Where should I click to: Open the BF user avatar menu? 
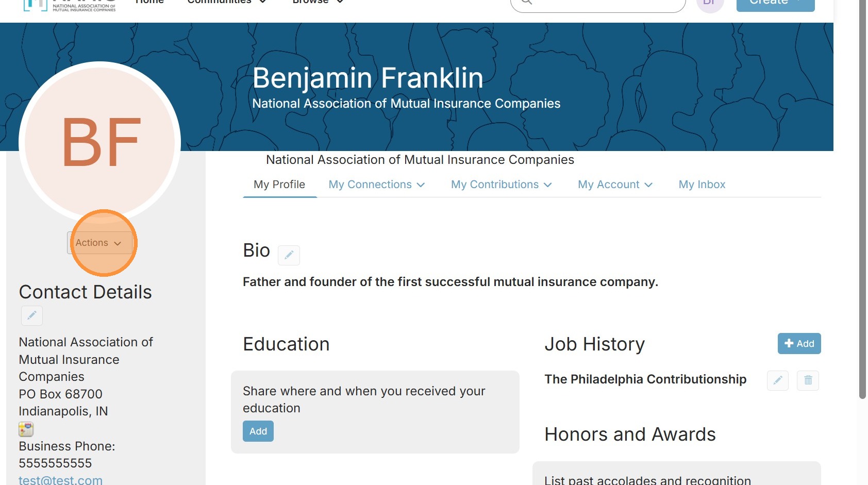click(710, 4)
